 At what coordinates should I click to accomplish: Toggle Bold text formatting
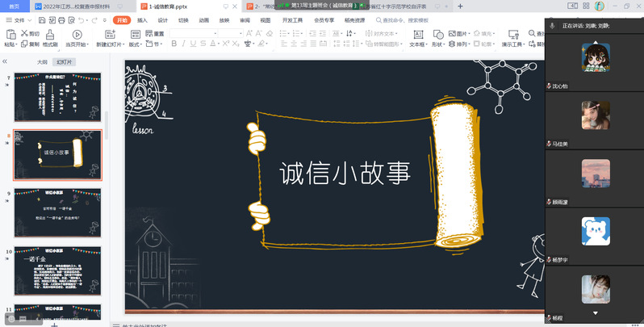(x=173, y=44)
